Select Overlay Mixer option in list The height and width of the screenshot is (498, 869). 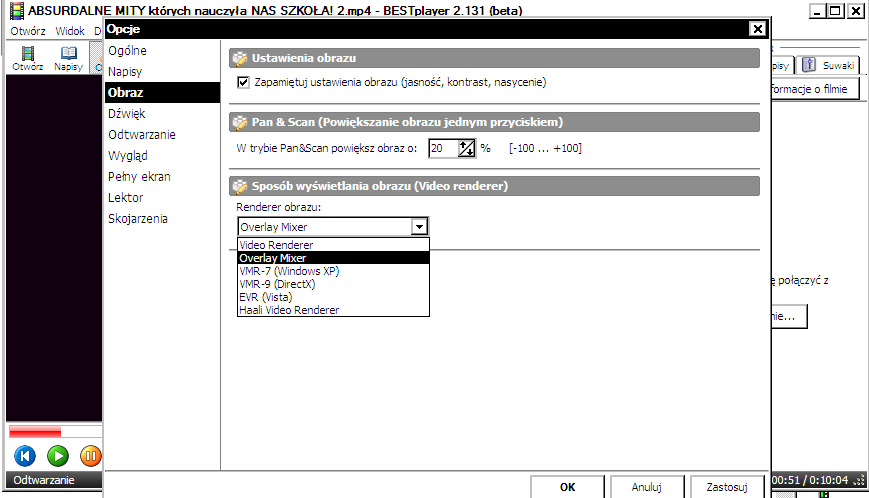[333, 258]
